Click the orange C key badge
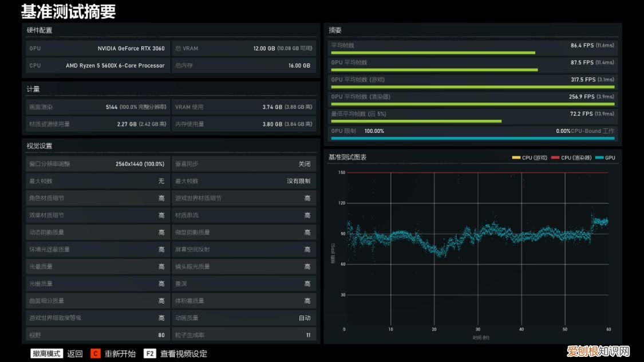 pyautogui.click(x=95, y=353)
